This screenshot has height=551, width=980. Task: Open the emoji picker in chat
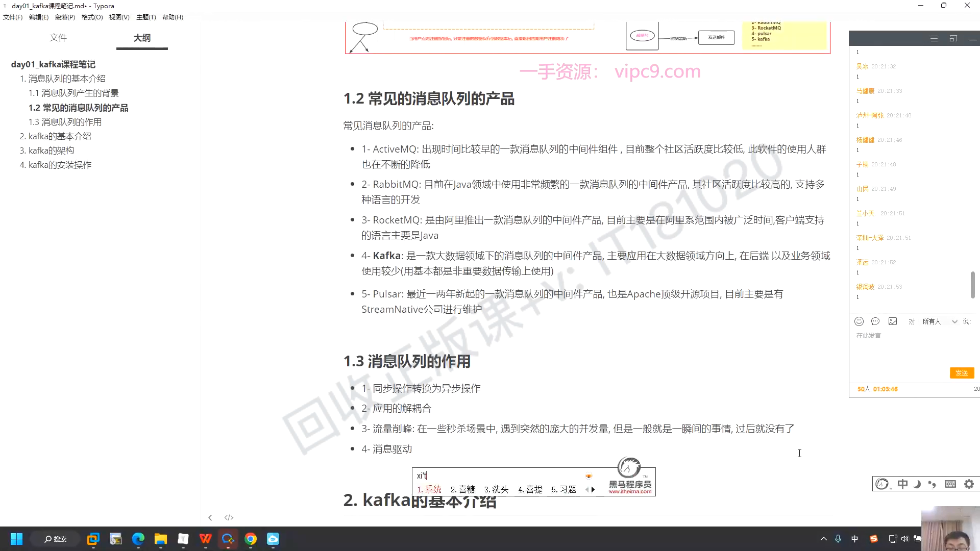[859, 321]
